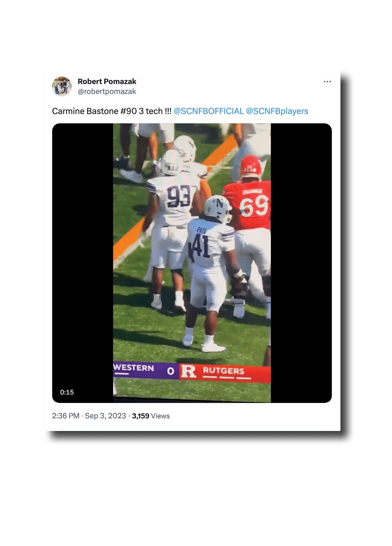Open the 2:36 PM Sep 3, 2023 timestamp

pyautogui.click(x=89, y=416)
